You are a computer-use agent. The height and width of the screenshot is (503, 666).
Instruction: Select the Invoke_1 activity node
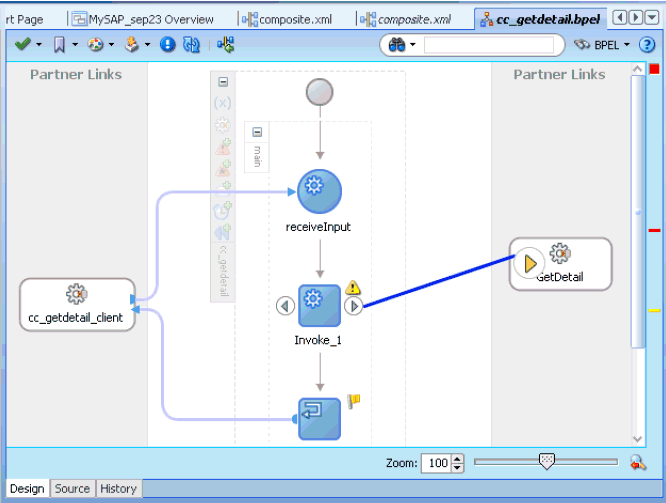point(319,305)
